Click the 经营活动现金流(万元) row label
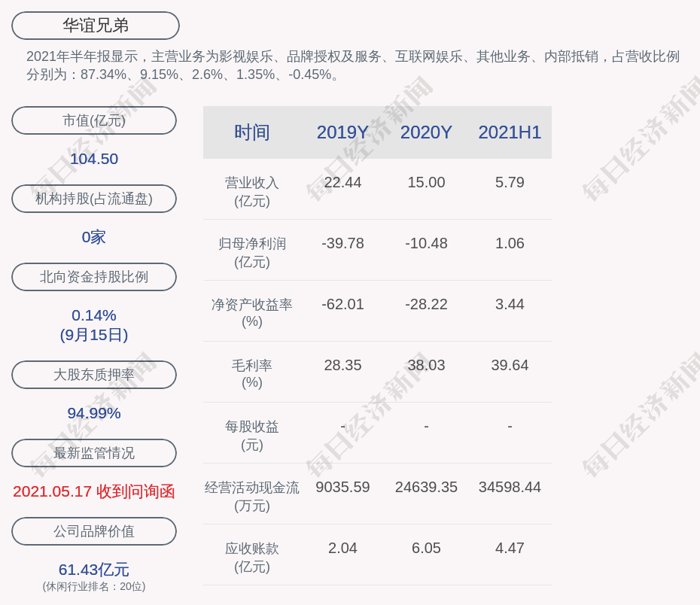This screenshot has width=700, height=605. [252, 497]
